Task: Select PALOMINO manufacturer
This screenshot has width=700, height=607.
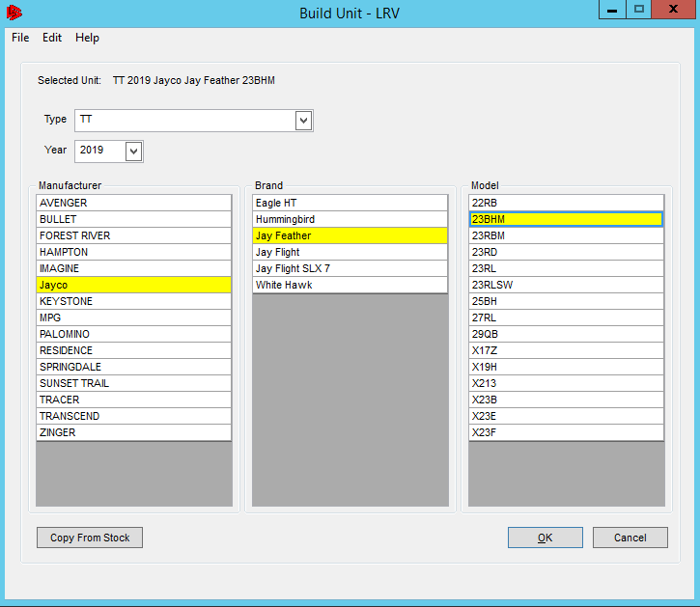Action: point(133,334)
